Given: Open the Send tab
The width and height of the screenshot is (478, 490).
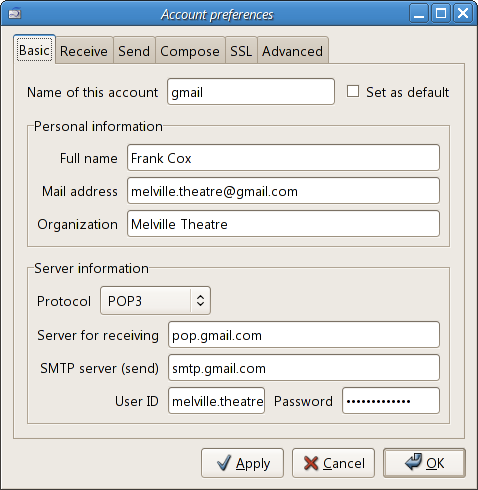Looking at the screenshot, I should pos(134,51).
